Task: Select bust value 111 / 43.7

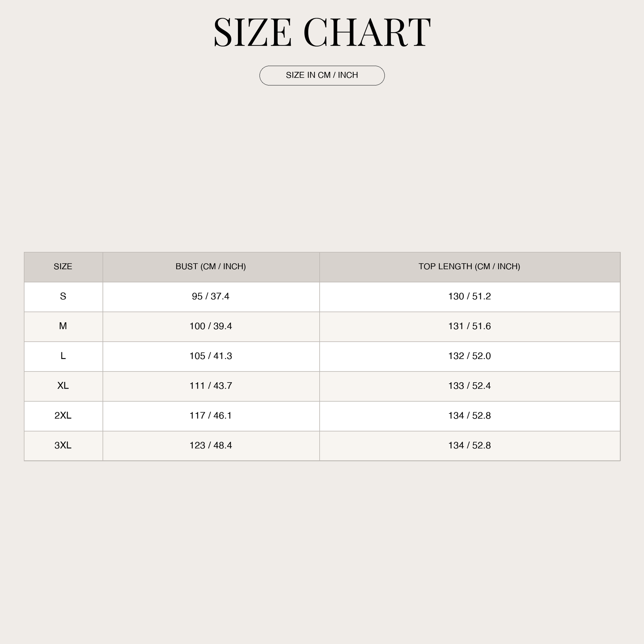Action: coord(211,386)
